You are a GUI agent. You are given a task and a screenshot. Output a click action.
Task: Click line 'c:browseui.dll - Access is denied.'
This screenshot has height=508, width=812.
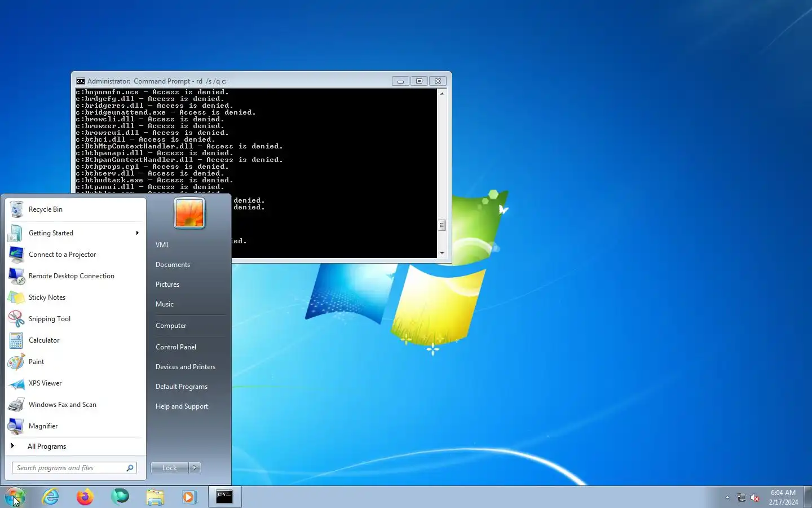tap(152, 133)
